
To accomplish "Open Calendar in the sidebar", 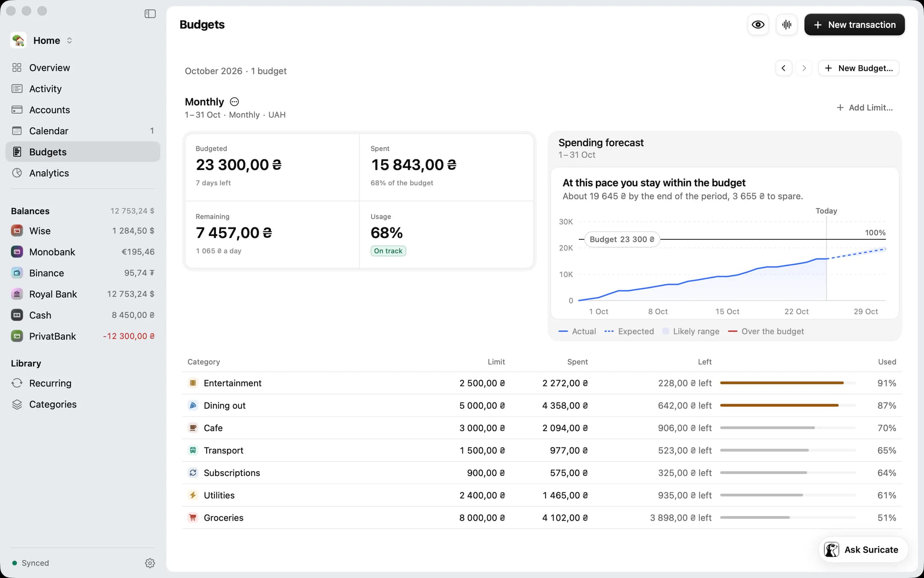I will (x=83, y=131).
